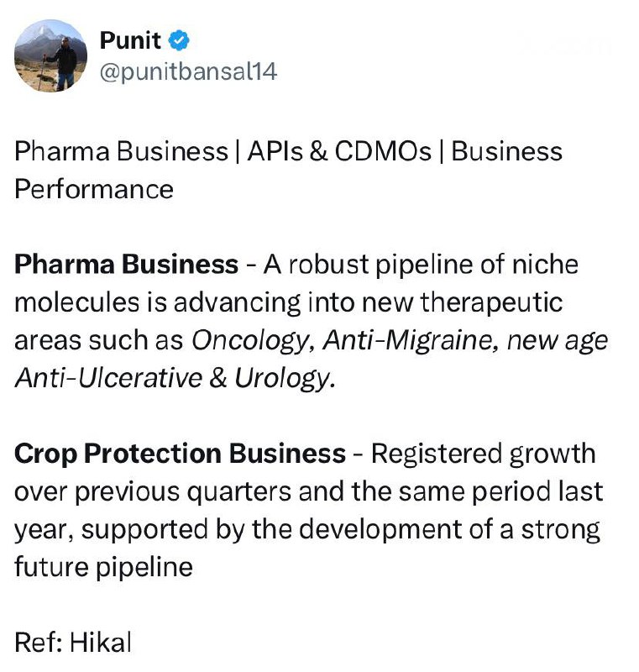Click the words 'Registered growth'
639x672 pixels.
tap(483, 454)
